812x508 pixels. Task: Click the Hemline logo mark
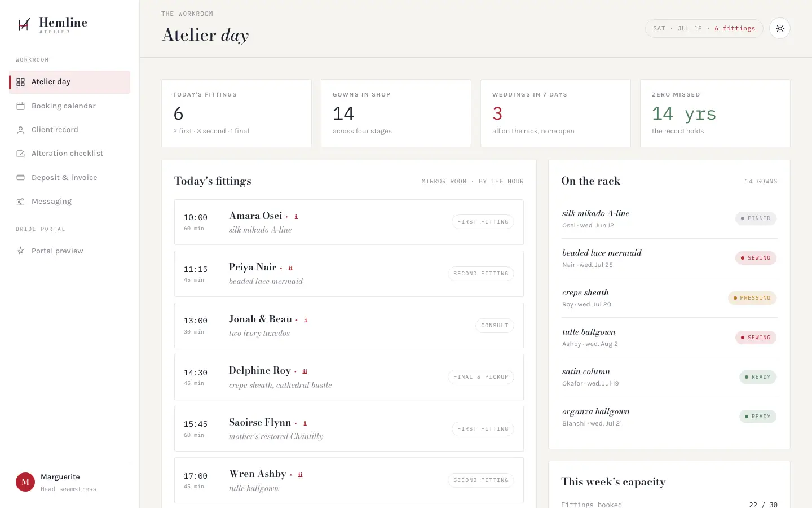coord(24,25)
